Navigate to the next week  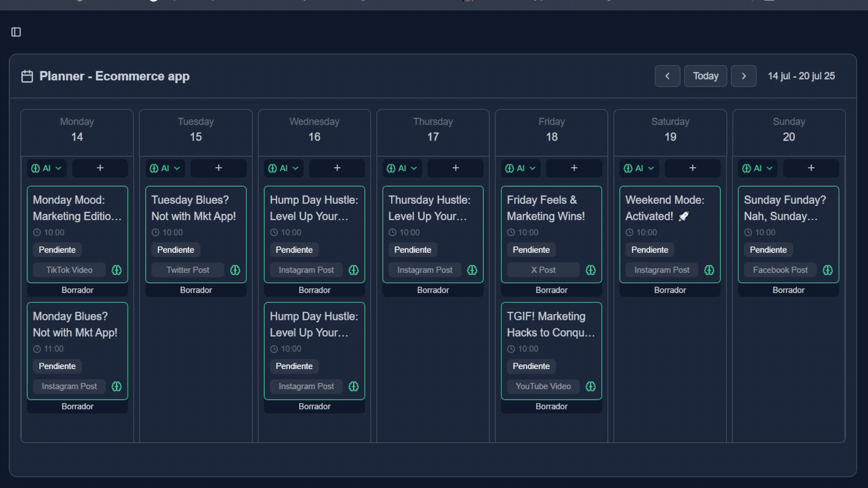(744, 76)
